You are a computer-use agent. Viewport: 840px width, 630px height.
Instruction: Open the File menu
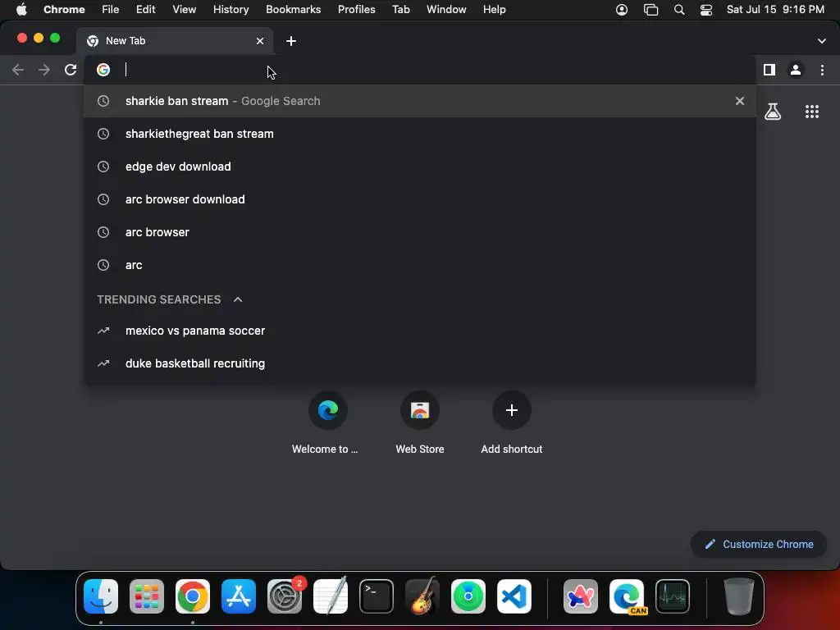click(111, 10)
